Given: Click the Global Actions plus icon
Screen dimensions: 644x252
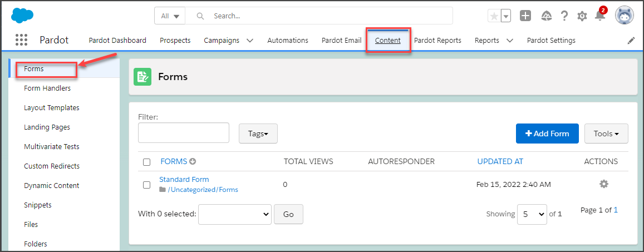Looking at the screenshot, I should pyautogui.click(x=525, y=16).
